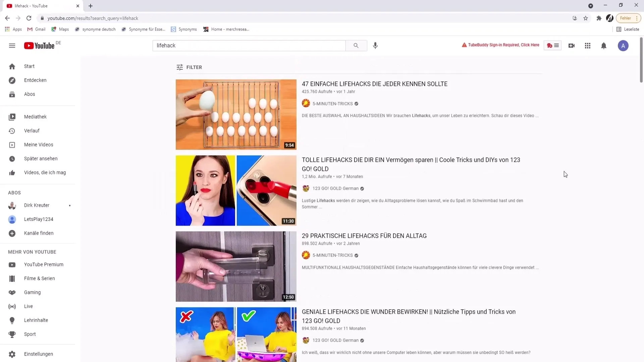644x362 pixels.
Task: Expand the FILTER options
Action: [189, 67]
